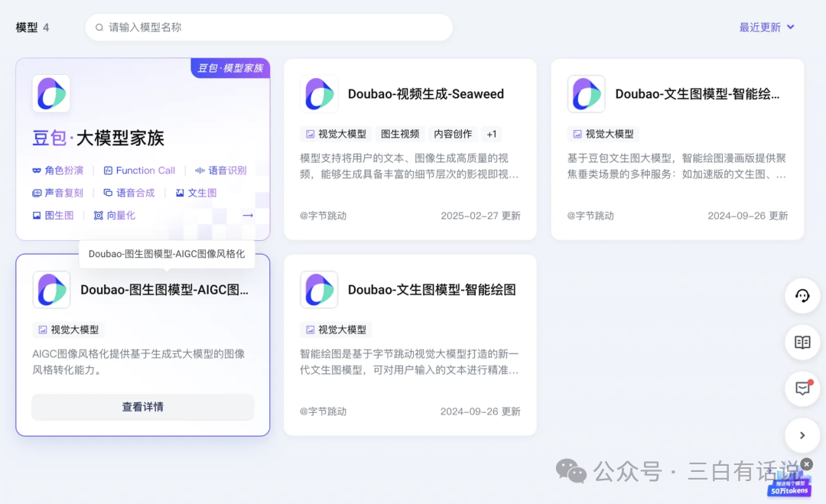Viewport: 826px width, 504px height.
Task: Click the arrow in 豆包大模型家族 card
Action: click(248, 216)
